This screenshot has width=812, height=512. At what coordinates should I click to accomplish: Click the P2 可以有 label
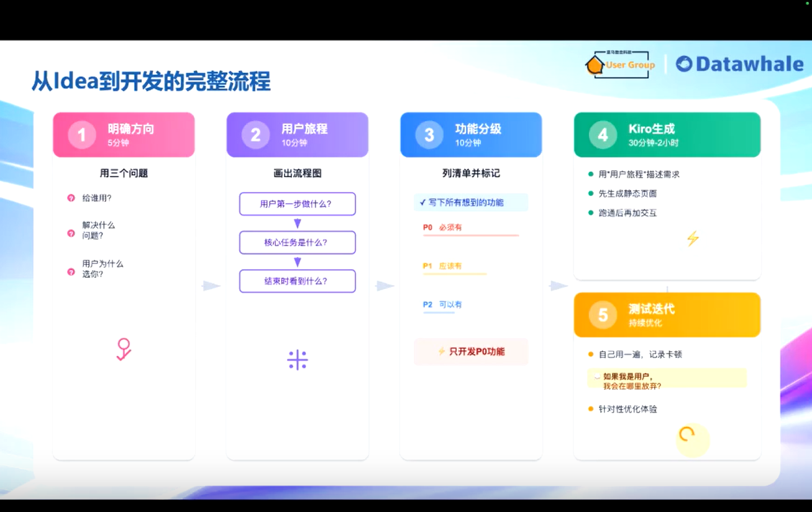tap(442, 304)
